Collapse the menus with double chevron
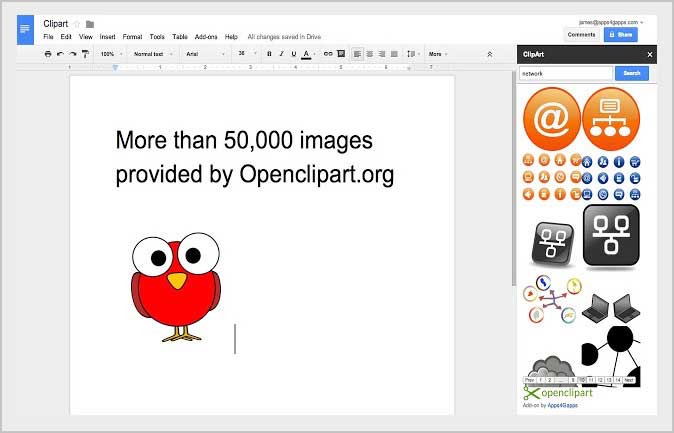674x433 pixels. (490, 55)
